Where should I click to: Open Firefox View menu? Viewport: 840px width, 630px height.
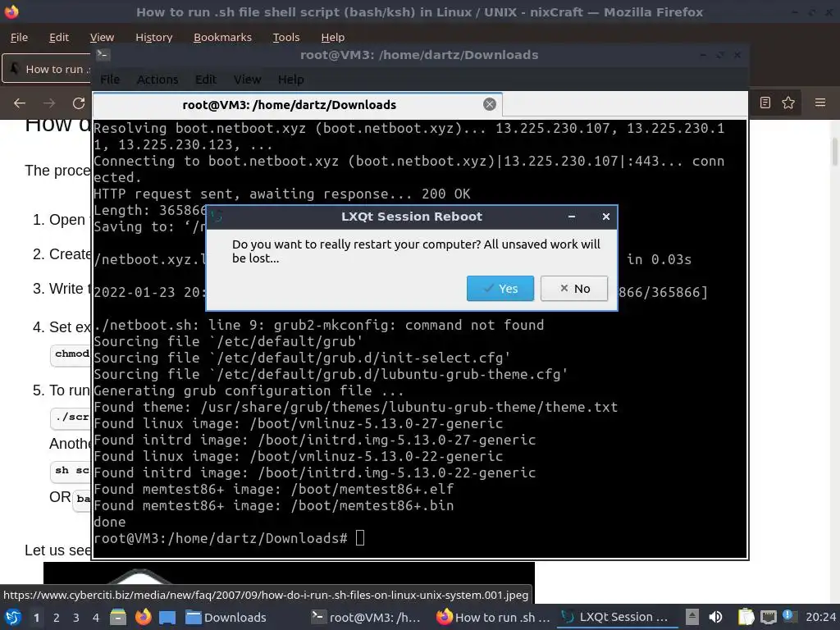pyautogui.click(x=102, y=37)
